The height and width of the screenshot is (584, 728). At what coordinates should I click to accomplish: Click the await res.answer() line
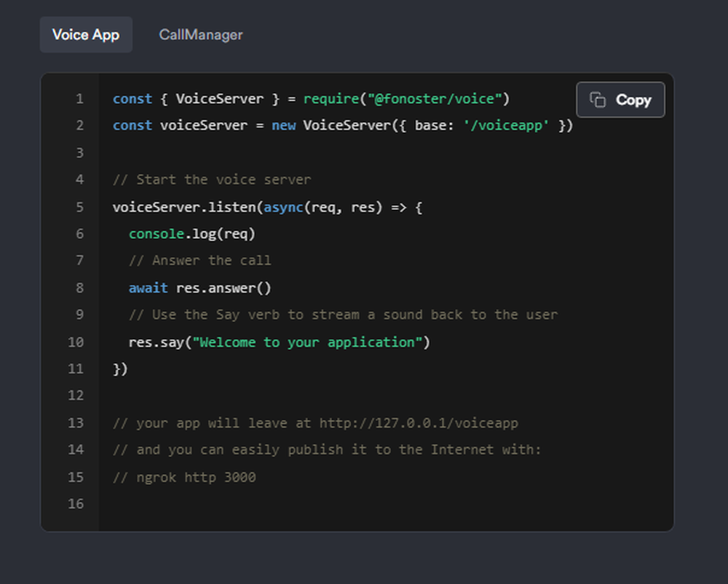[200, 288]
